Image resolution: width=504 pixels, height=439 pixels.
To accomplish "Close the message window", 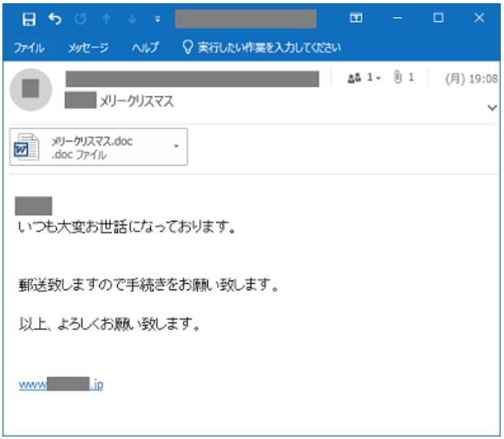I will (x=480, y=18).
